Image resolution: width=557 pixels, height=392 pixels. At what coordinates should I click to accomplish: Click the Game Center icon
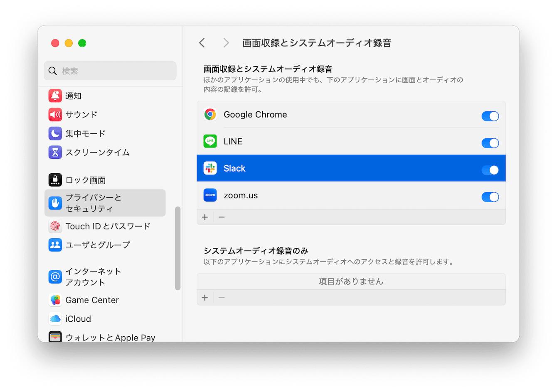pyautogui.click(x=55, y=300)
